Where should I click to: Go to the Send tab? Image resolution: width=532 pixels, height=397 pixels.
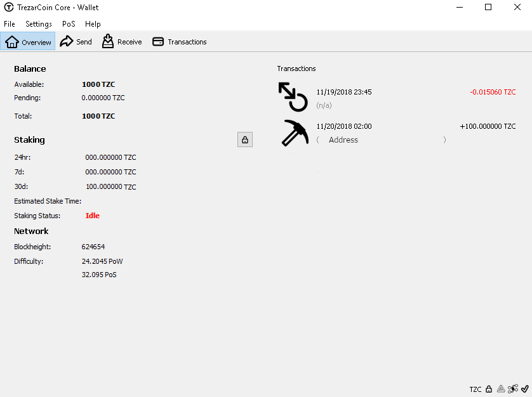pyautogui.click(x=76, y=42)
